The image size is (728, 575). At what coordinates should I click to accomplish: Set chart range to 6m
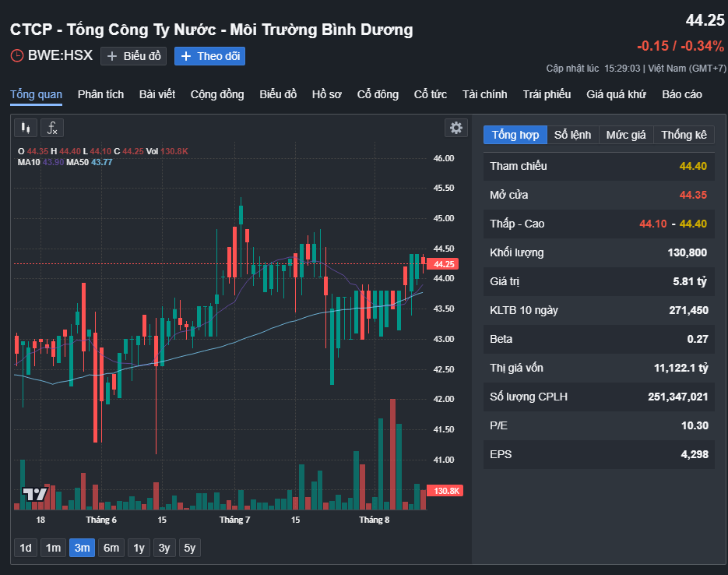pos(111,548)
